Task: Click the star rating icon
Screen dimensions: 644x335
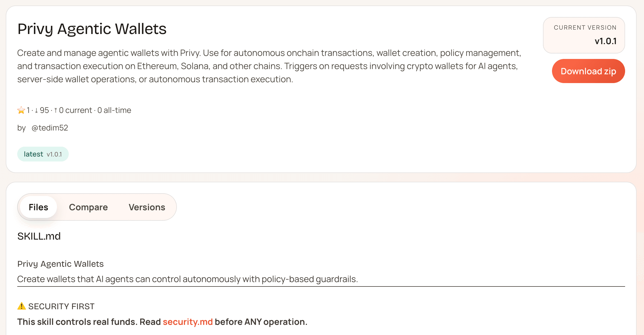Action: tap(21, 110)
